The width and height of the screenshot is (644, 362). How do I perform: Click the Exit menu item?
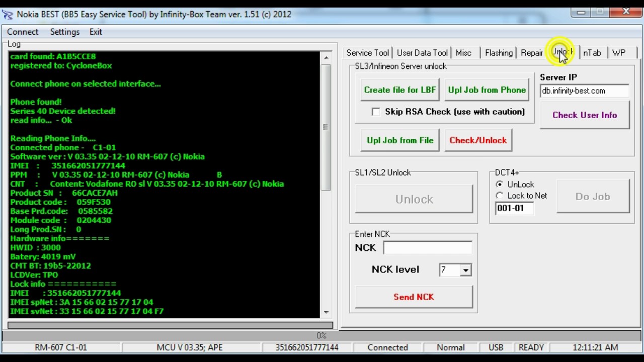click(96, 32)
